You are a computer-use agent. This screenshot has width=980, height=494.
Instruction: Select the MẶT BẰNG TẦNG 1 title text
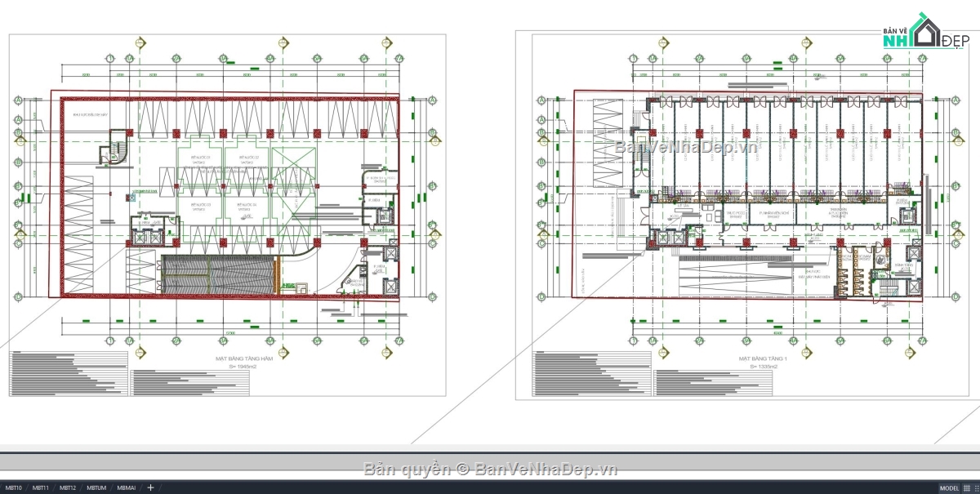click(763, 358)
